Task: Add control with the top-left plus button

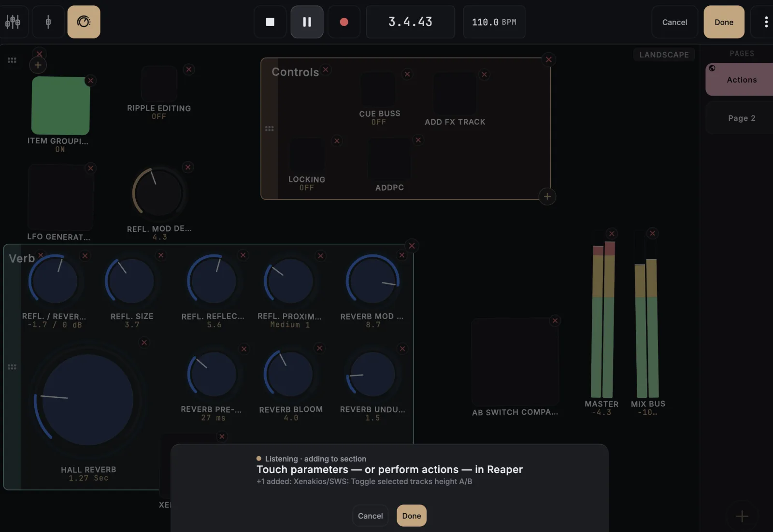Action: coord(38,65)
